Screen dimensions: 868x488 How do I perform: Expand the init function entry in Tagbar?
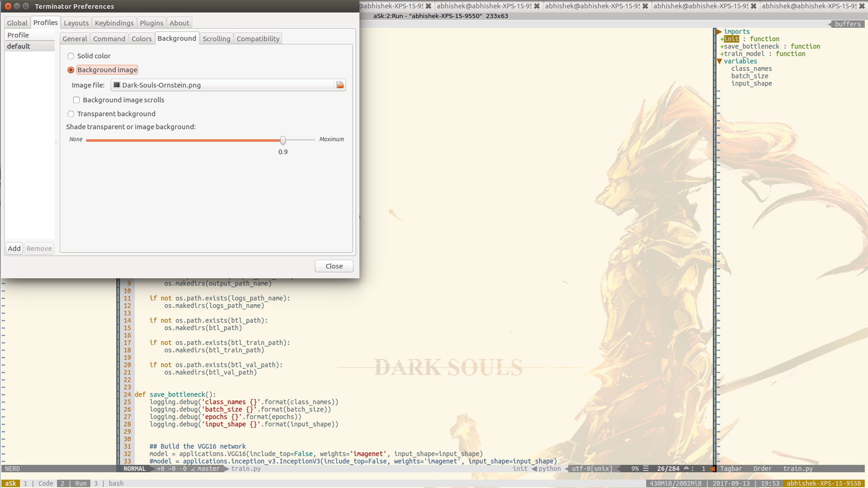pyautogui.click(x=722, y=39)
